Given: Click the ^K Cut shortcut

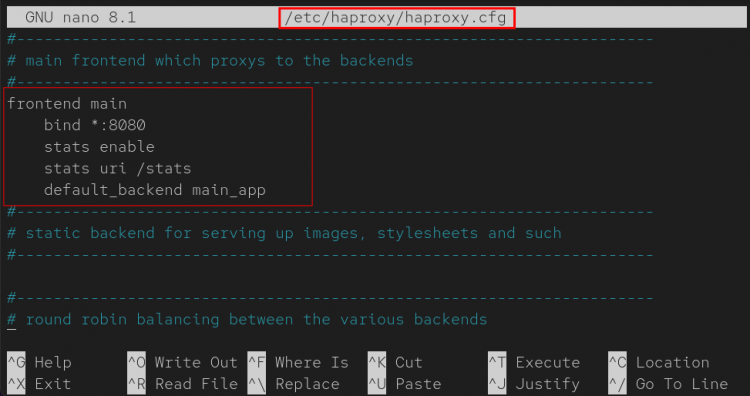Looking at the screenshot, I should pyautogui.click(x=395, y=363).
